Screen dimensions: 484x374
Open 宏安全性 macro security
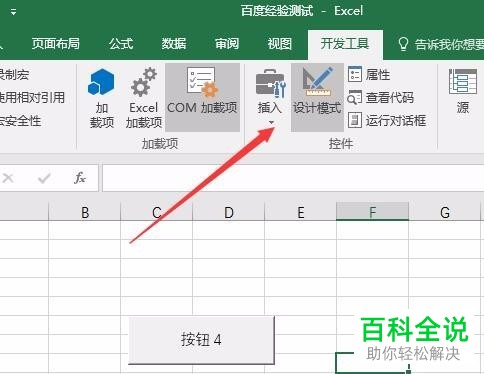(x=20, y=121)
